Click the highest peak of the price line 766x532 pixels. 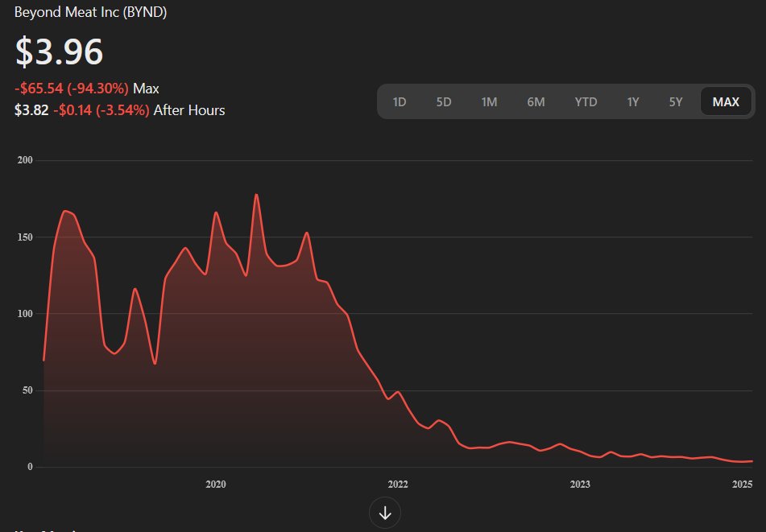(x=256, y=195)
